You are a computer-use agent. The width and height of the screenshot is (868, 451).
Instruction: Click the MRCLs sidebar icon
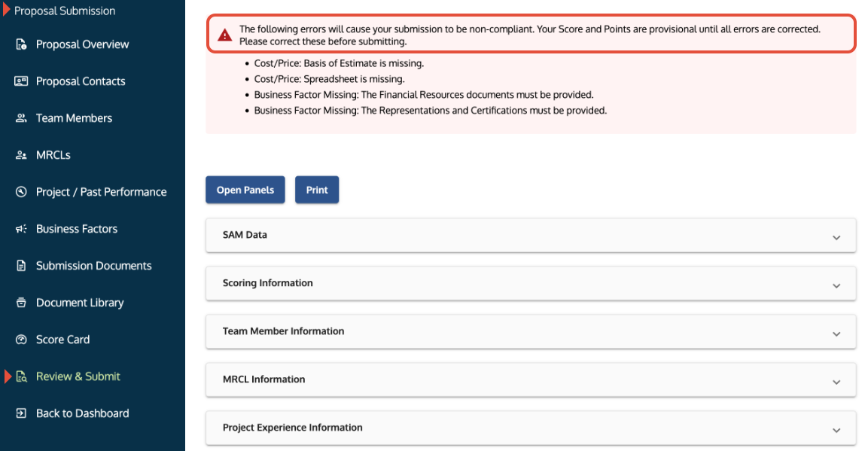[x=19, y=155]
